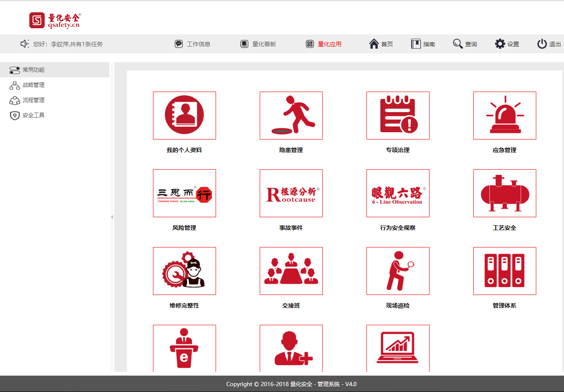Open the 维修完整性 maintenance icon

(x=184, y=271)
